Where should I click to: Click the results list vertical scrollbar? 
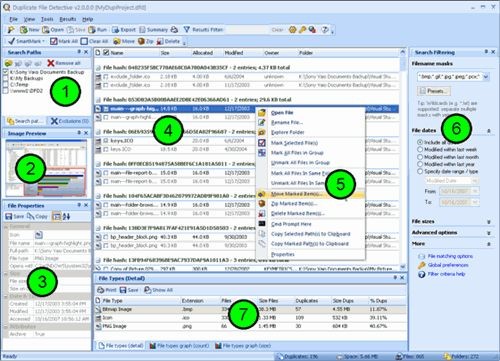point(403,159)
